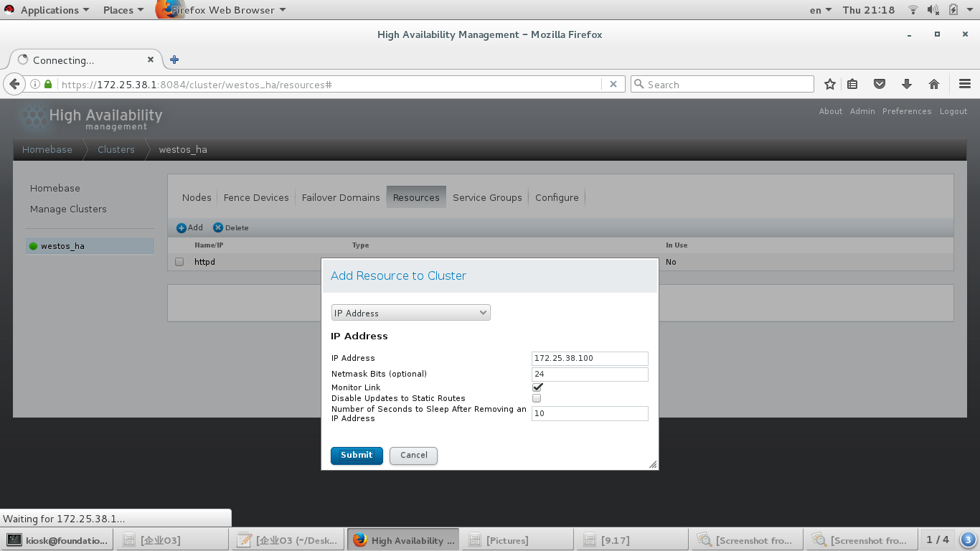Image resolution: width=980 pixels, height=551 pixels.
Task: Open the Configure tab
Action: tap(557, 197)
